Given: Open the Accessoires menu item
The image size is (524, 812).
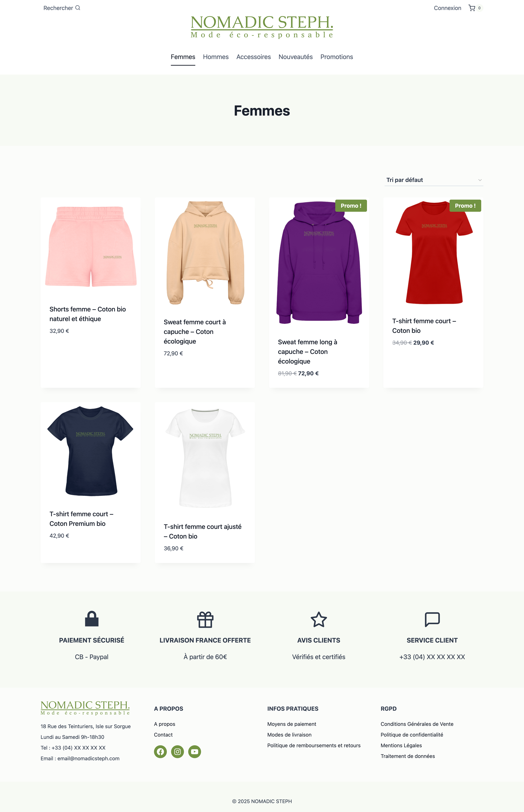Looking at the screenshot, I should (x=253, y=57).
